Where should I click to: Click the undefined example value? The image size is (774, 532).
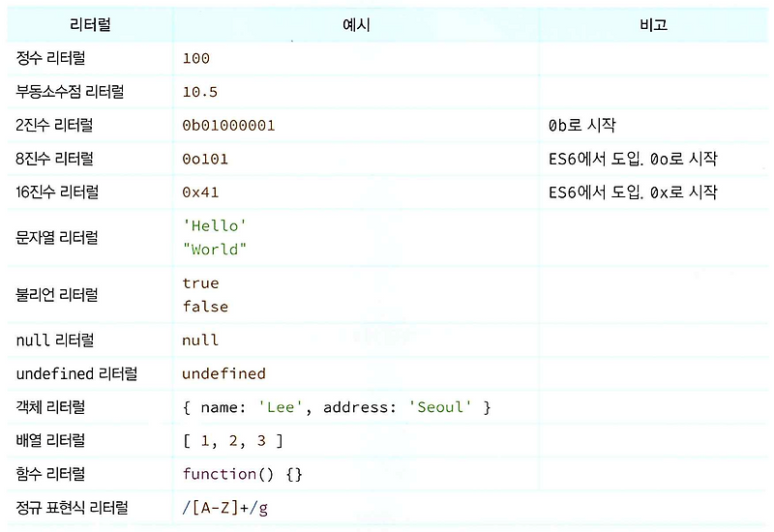click(224, 373)
